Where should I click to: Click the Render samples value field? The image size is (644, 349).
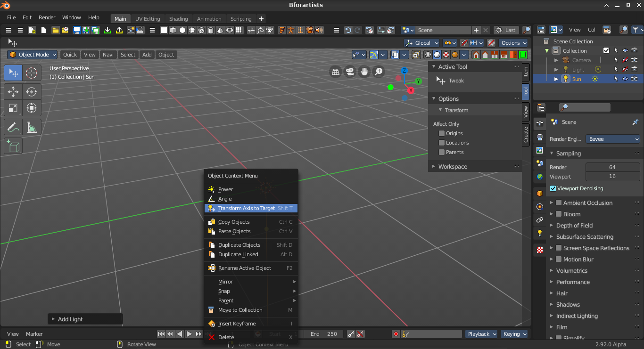[x=612, y=167]
